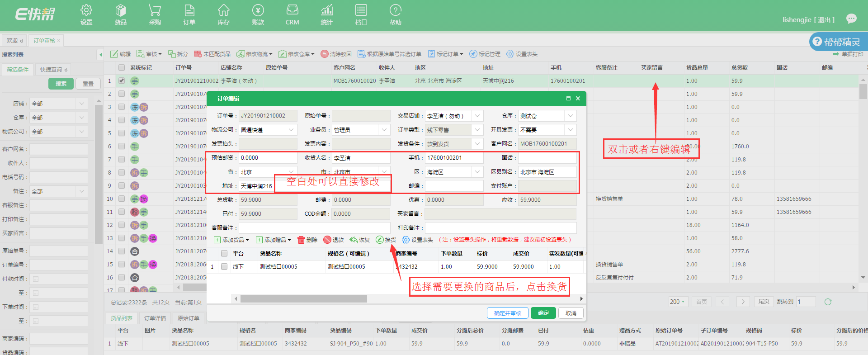
Task: Check the checkbox of order row 6
Action: click(121, 146)
